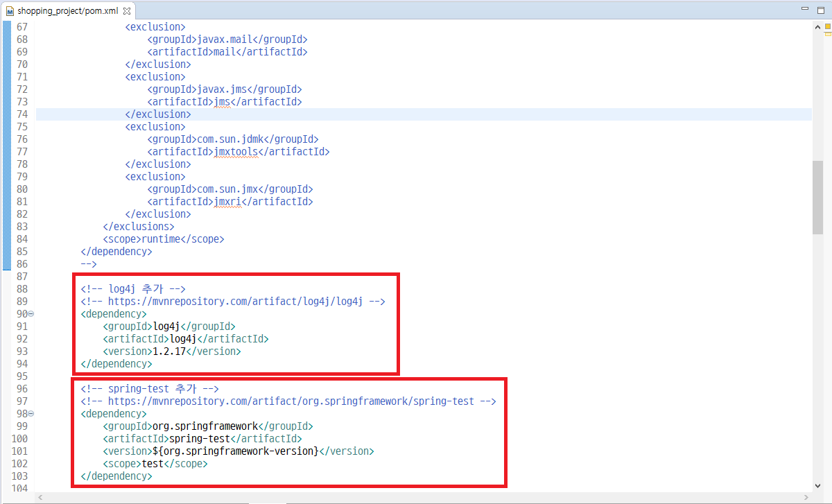Place cursor in groupId javax.mail line
This screenshot has height=504, width=832.
[227, 40]
